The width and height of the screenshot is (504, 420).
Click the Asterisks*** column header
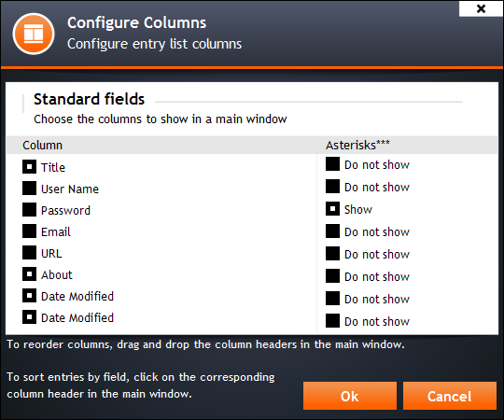point(357,146)
